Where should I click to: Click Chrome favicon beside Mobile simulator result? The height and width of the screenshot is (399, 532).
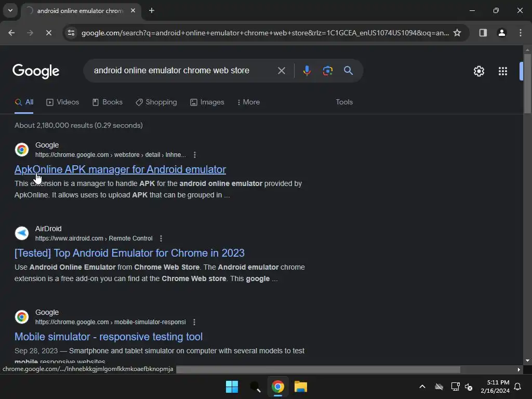coord(22,317)
